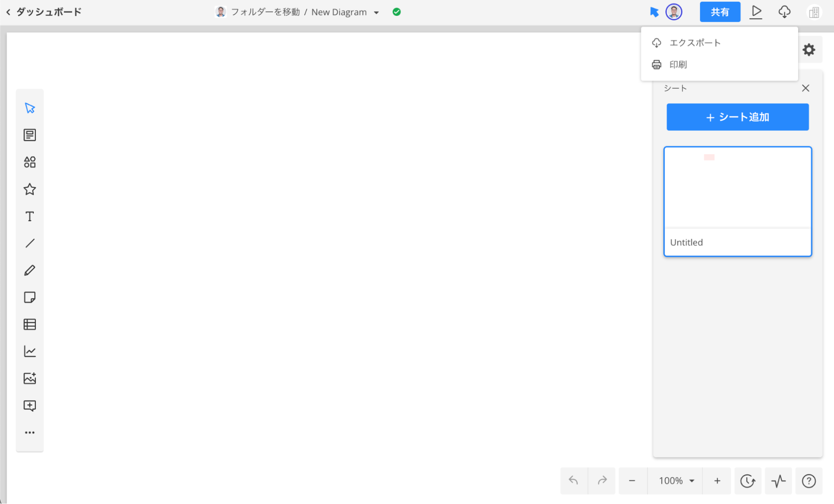Select the Text tool
Screen dimensions: 834x504
coord(30,216)
